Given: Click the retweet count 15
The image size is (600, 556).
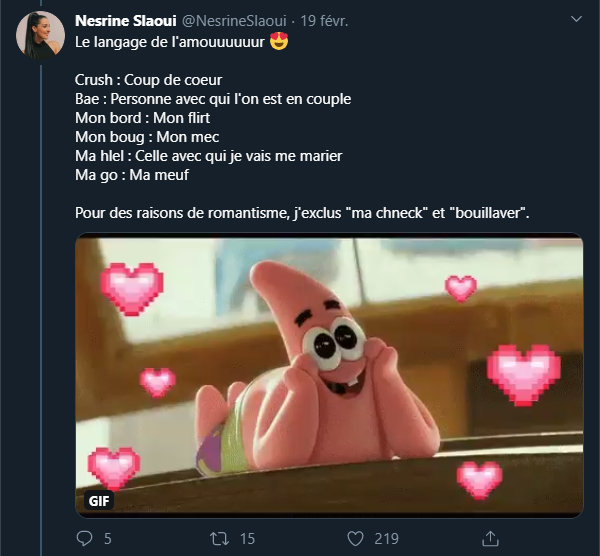Looking at the screenshot, I should click(x=247, y=539).
